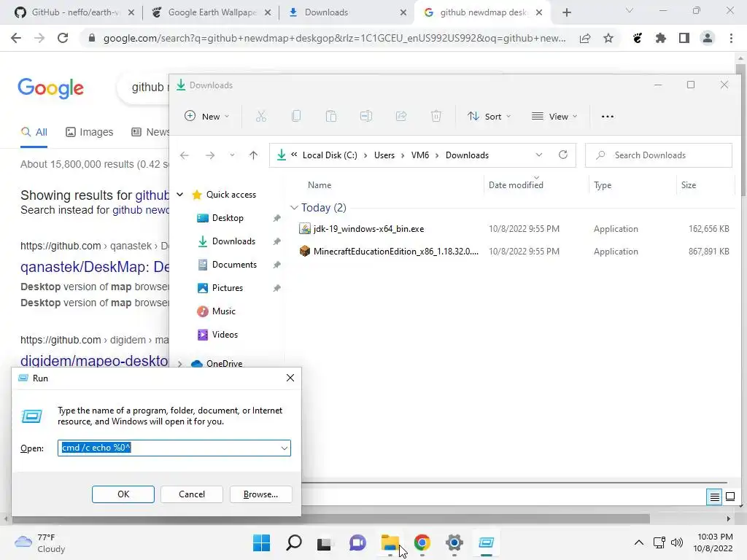Expand the address bar history dropdown
This screenshot has height=560, width=747.
click(539, 155)
